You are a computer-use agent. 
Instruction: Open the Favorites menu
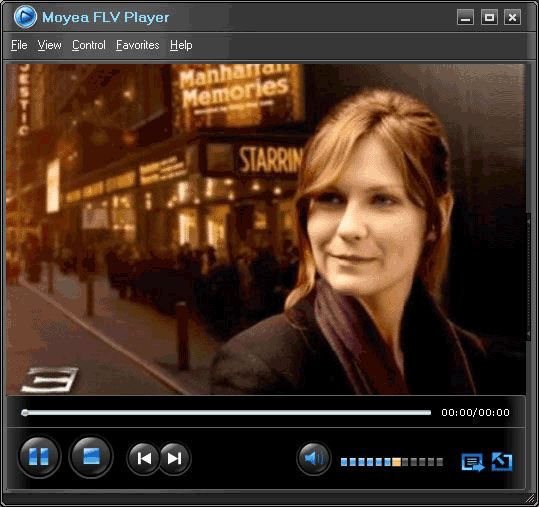pyautogui.click(x=138, y=45)
